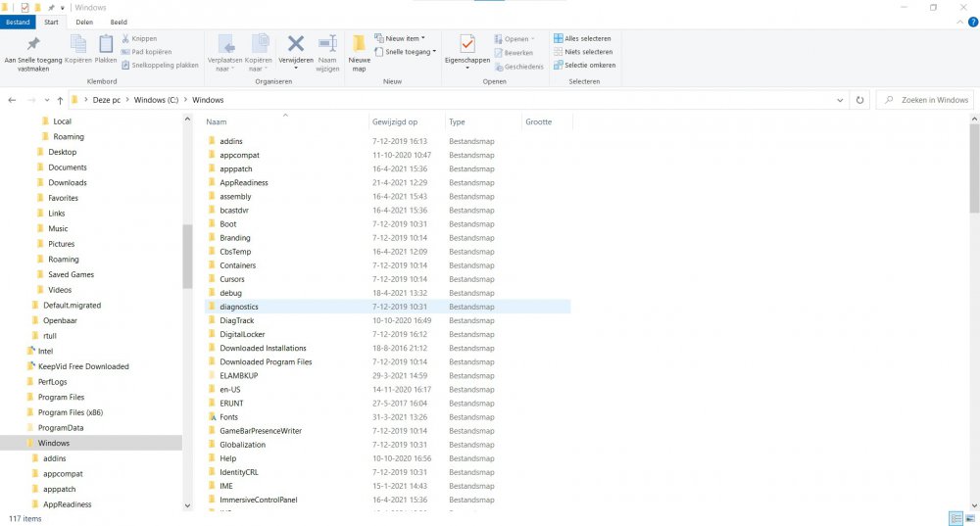Click the Plakken paste icon
This screenshot has height=526, width=980.
click(x=106, y=45)
